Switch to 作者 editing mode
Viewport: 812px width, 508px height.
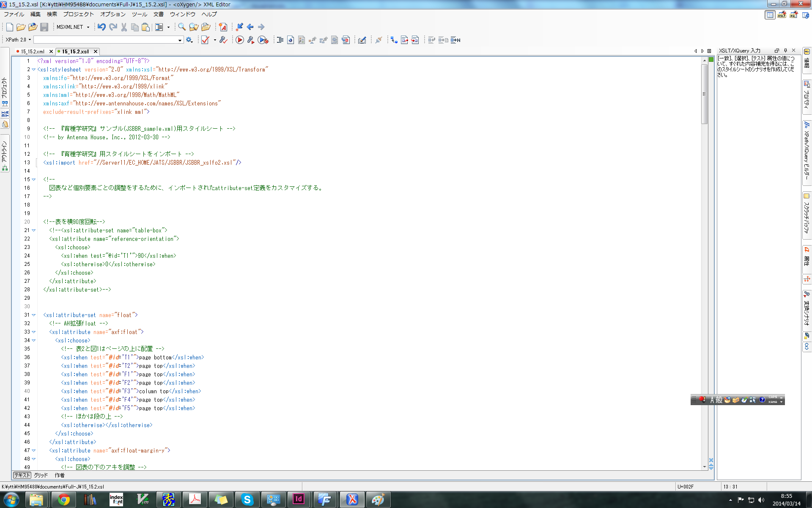click(60, 475)
